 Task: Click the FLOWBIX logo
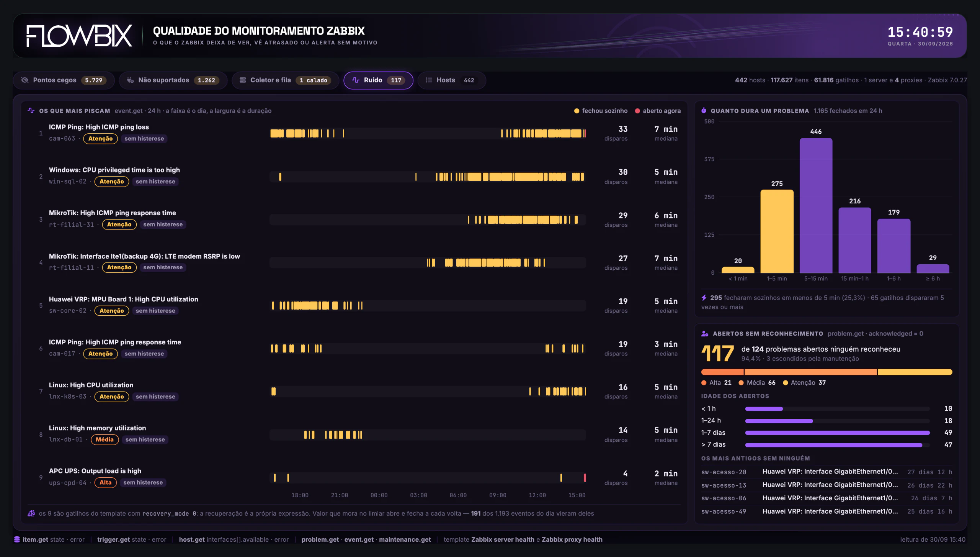[79, 36]
